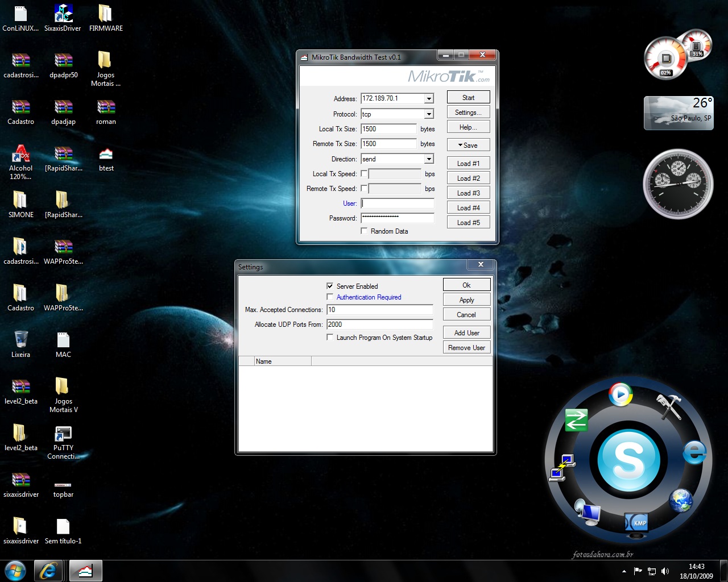Expand the Address dropdown
This screenshot has height=582, width=728.
429,99
